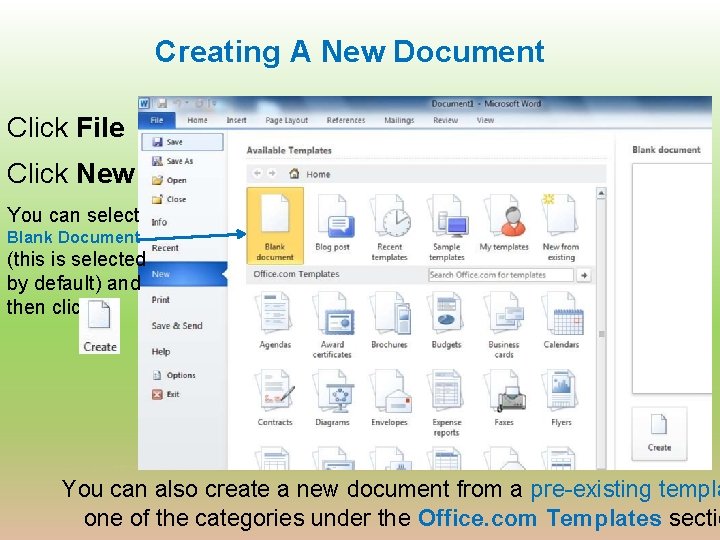Viewport: 720px width, 540px height.
Task: Click the Word application icon in title bar
Action: 144,103
